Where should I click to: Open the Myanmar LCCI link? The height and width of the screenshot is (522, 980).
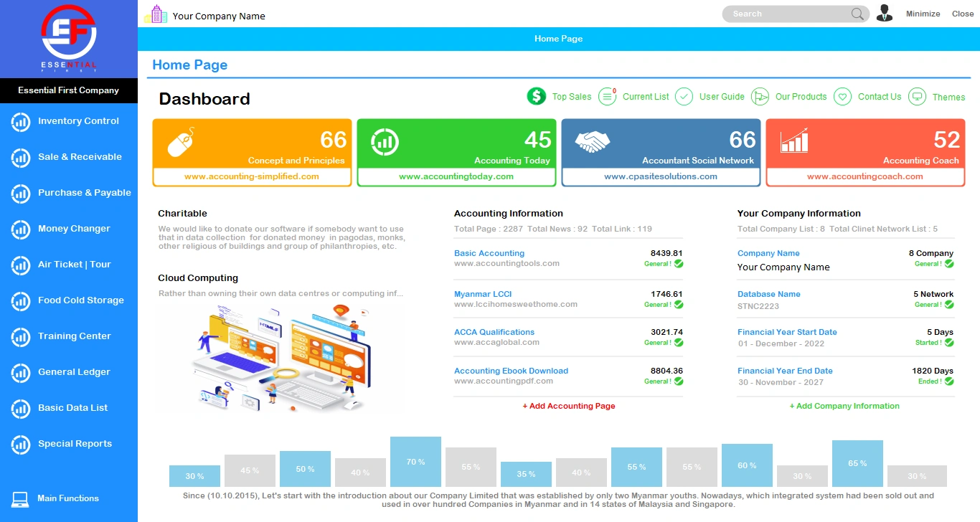pos(483,294)
